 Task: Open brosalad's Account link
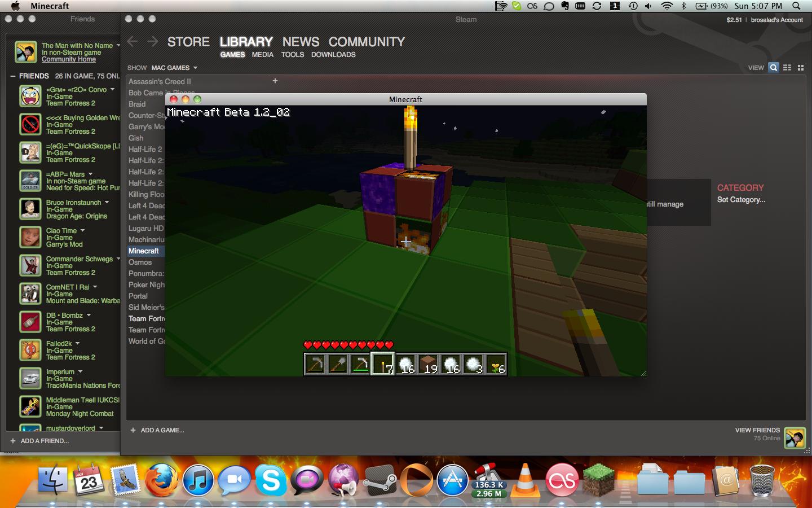[776, 20]
